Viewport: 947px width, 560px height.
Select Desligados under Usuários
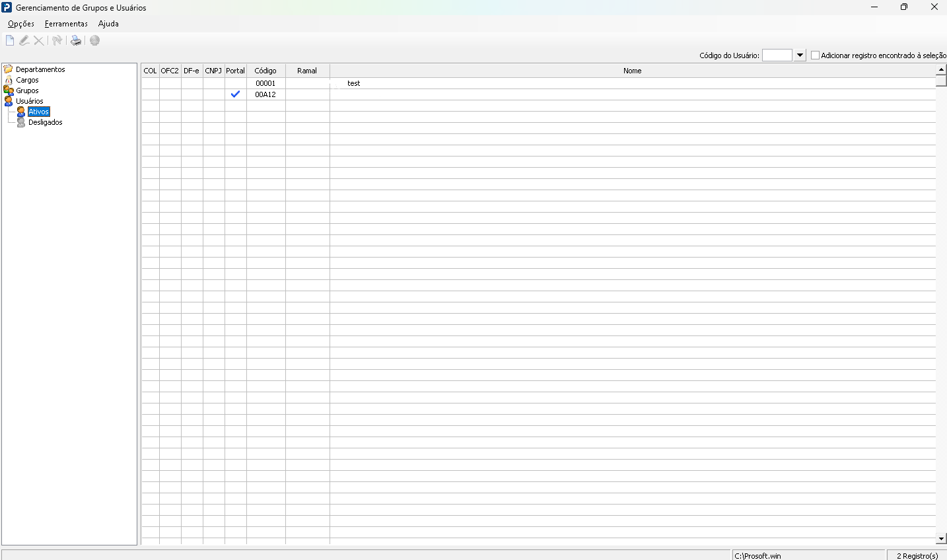[x=46, y=122]
